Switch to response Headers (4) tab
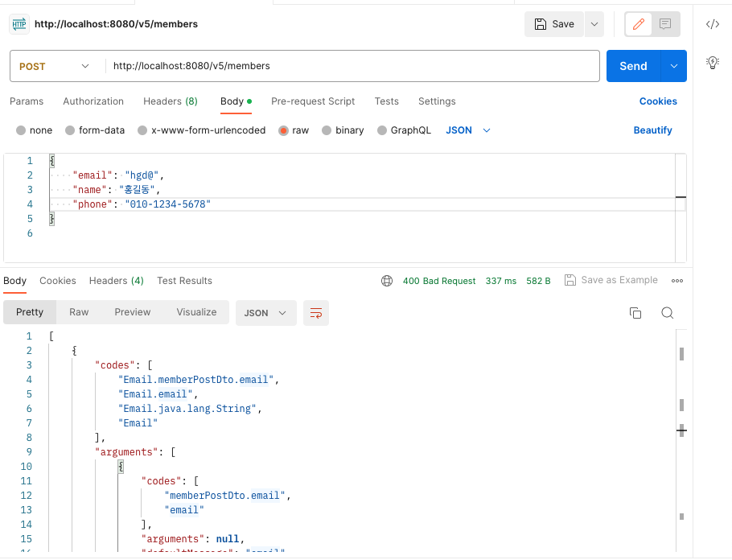Viewport: 732px width, 560px height. [117, 281]
